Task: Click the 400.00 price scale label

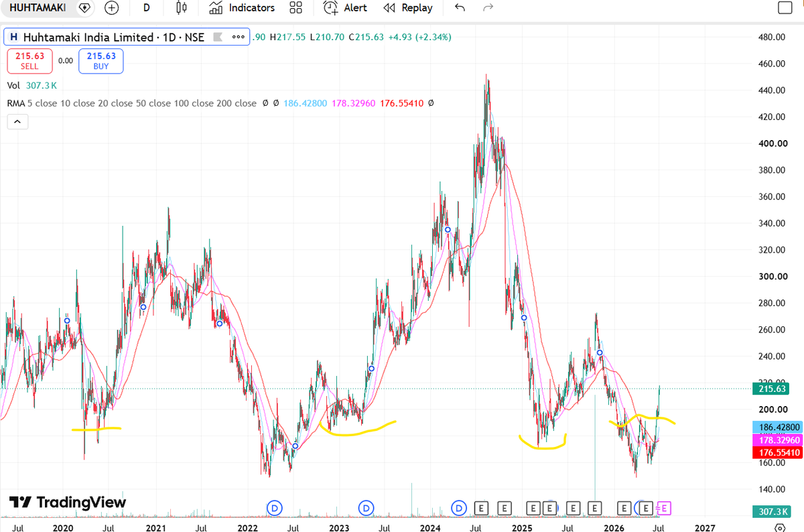Action: (773, 143)
